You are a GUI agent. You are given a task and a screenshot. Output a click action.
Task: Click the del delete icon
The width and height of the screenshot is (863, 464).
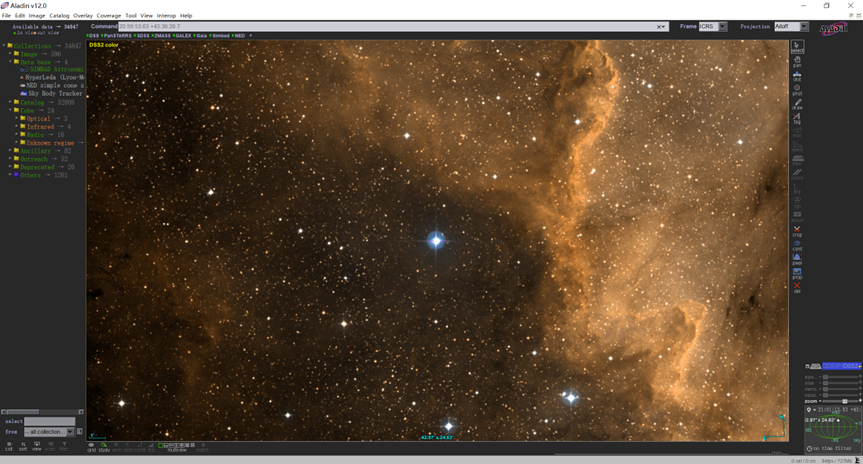tap(797, 287)
